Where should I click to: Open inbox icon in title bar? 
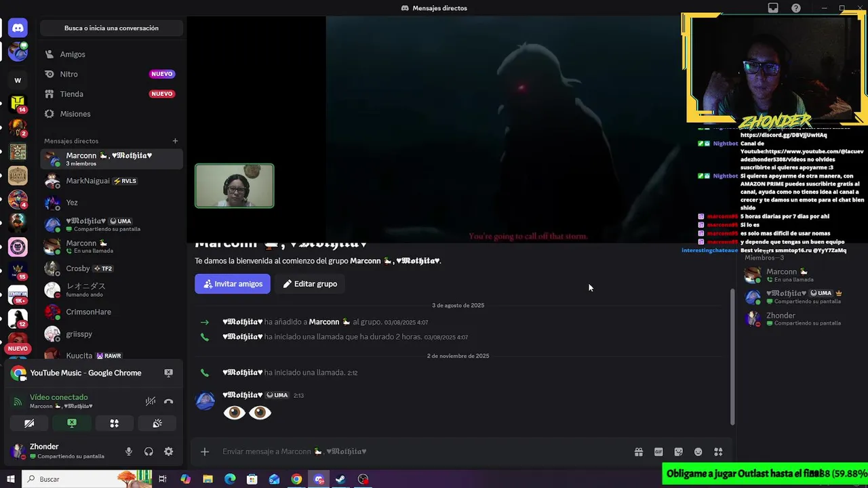pyautogui.click(x=773, y=8)
